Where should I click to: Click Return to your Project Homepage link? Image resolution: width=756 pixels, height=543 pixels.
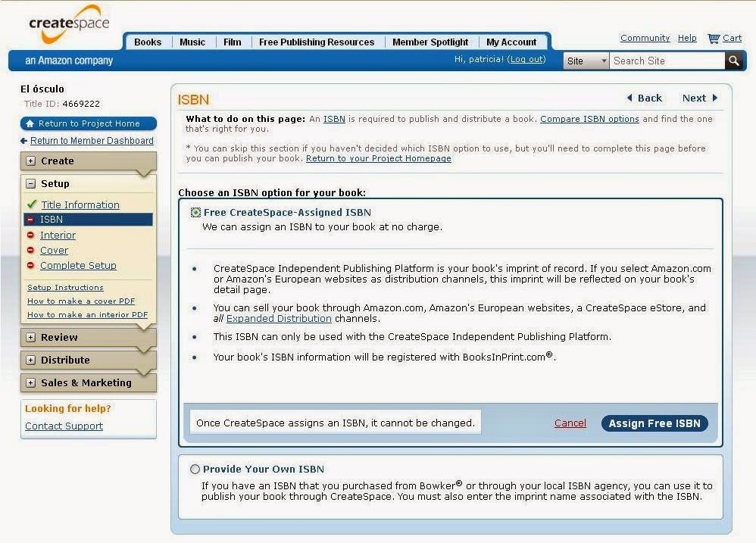click(379, 158)
